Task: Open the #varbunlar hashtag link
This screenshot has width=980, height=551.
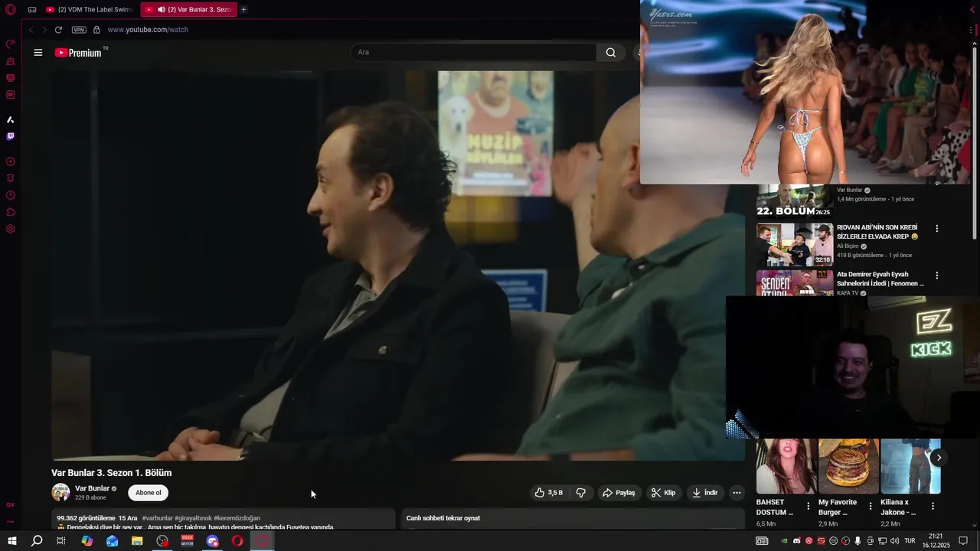Action: pos(157,518)
